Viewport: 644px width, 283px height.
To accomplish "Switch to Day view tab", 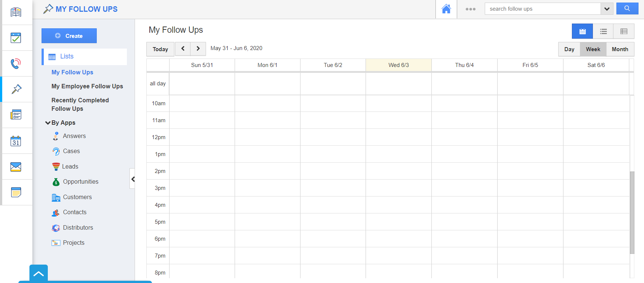I will click(569, 49).
